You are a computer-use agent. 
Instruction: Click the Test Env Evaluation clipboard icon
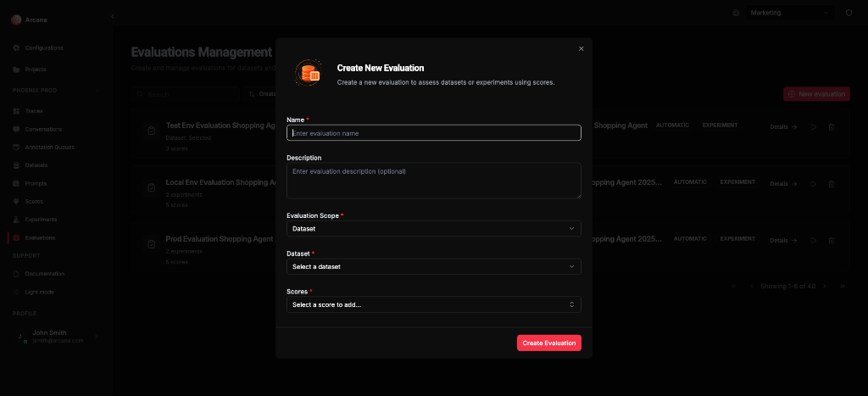click(x=151, y=131)
